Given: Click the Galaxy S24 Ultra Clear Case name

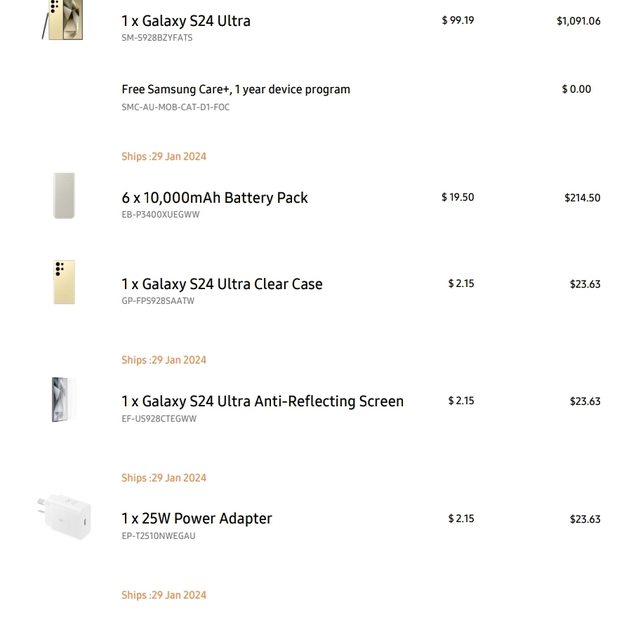Looking at the screenshot, I should (x=222, y=284).
